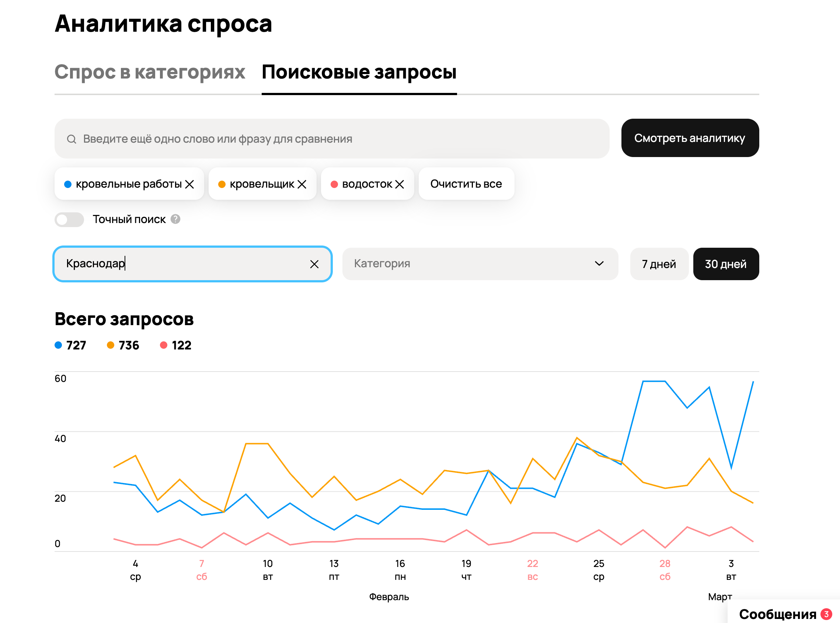Open the Поисковые запросы tab

(359, 72)
